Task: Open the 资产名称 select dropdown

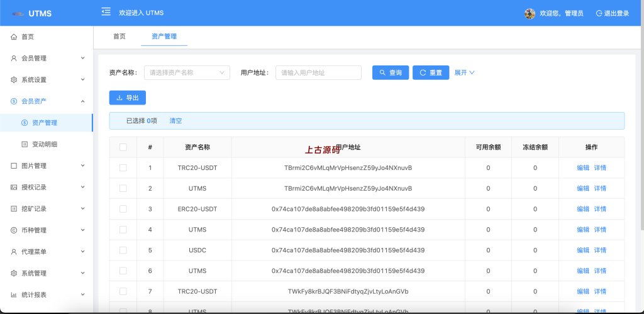Action: pos(187,73)
